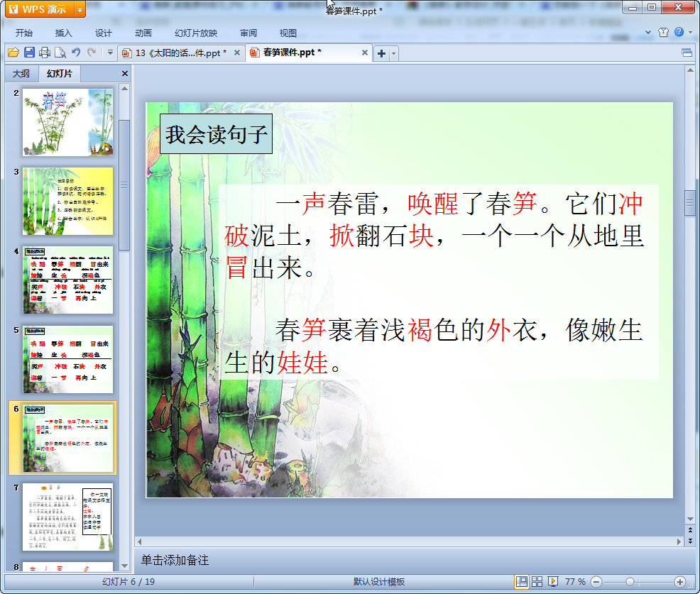The width and height of the screenshot is (700, 594).
Task: Switch to the 幻灯片 thumbnails tab
Action: pos(60,74)
